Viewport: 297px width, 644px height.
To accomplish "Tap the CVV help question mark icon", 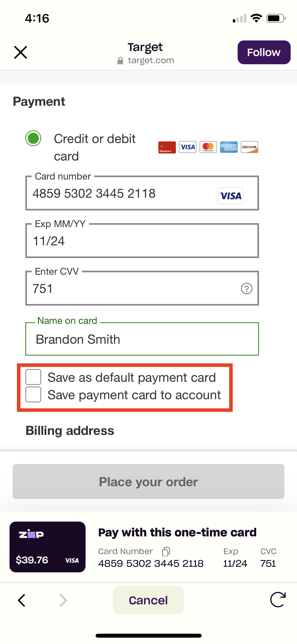I will coord(247,288).
